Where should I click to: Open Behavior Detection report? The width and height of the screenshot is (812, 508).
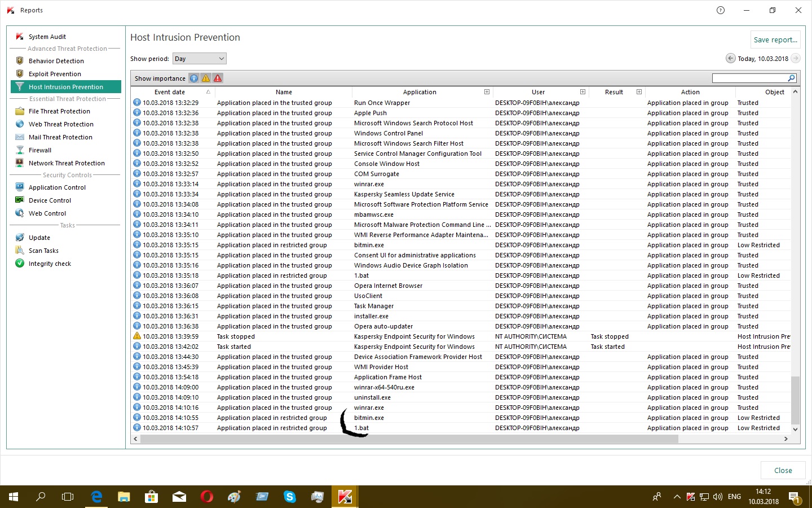[56, 61]
